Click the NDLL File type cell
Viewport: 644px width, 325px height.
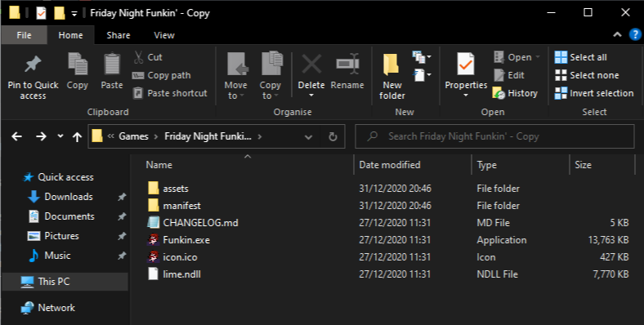click(497, 274)
